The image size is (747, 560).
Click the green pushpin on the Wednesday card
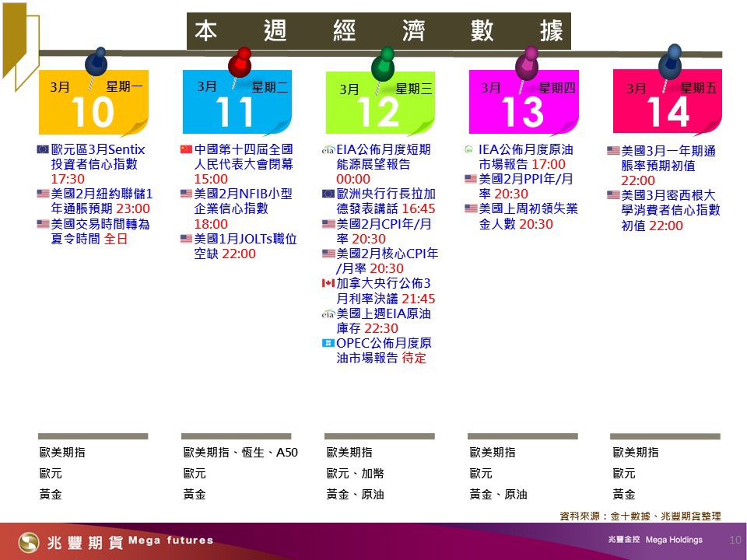(383, 64)
